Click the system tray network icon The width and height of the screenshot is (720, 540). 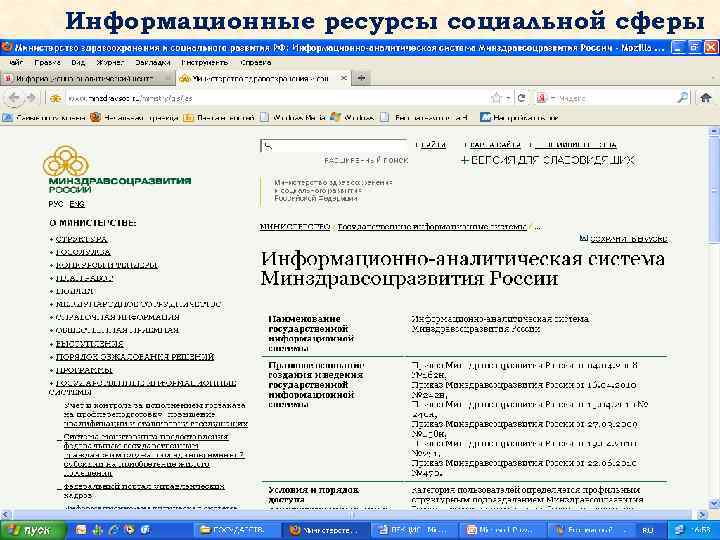coord(679,530)
